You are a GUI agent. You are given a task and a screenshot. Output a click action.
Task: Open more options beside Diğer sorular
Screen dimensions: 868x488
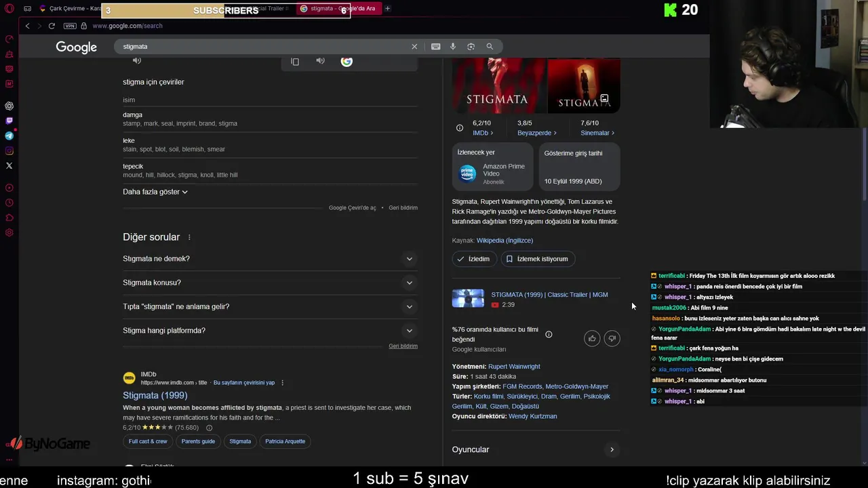tap(189, 237)
